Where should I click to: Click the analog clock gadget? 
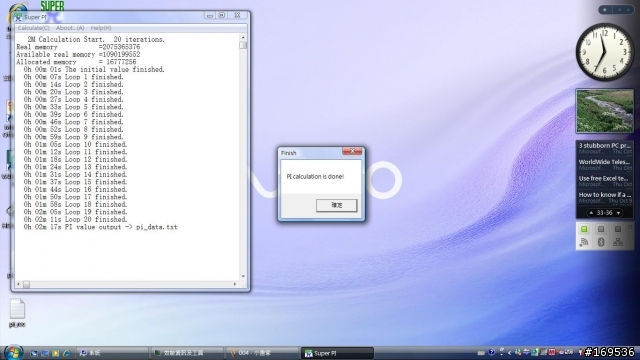pos(605,52)
